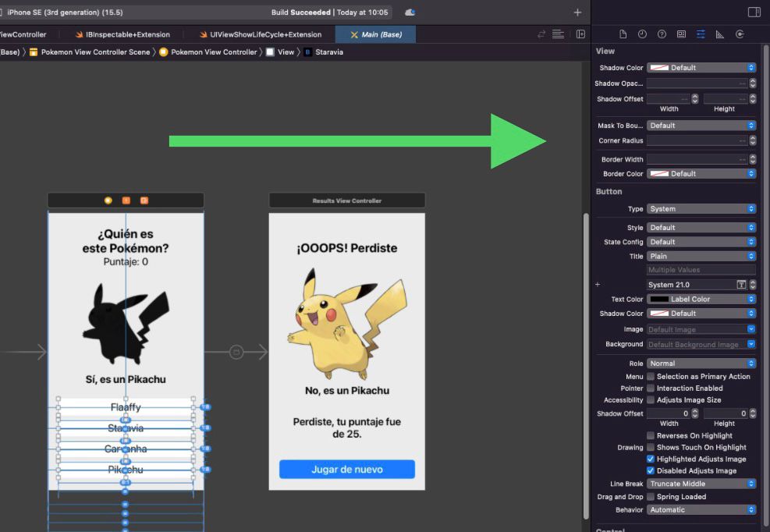Screen dimensions: 770x532
Task: Enable Reverses On Highlight
Action: 650,436
